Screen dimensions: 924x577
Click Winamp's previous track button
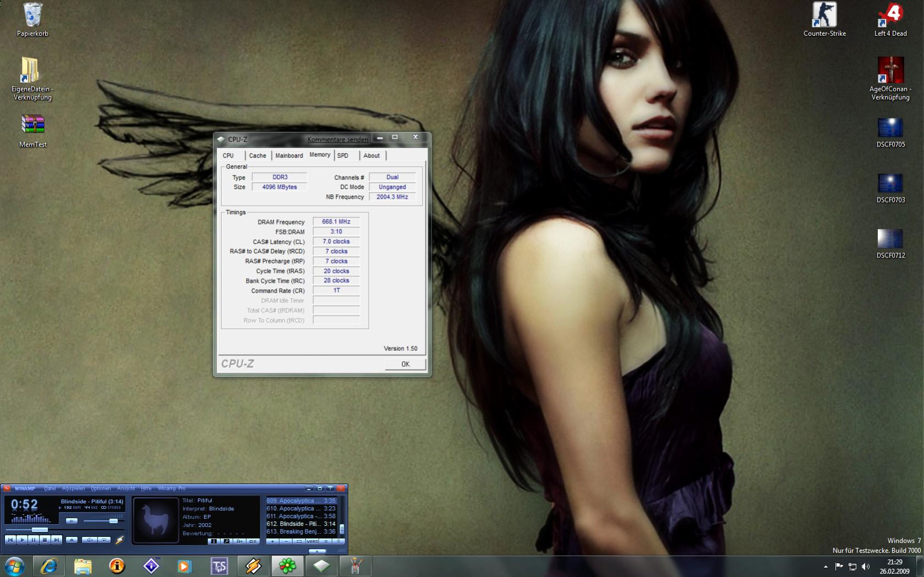(x=10, y=540)
